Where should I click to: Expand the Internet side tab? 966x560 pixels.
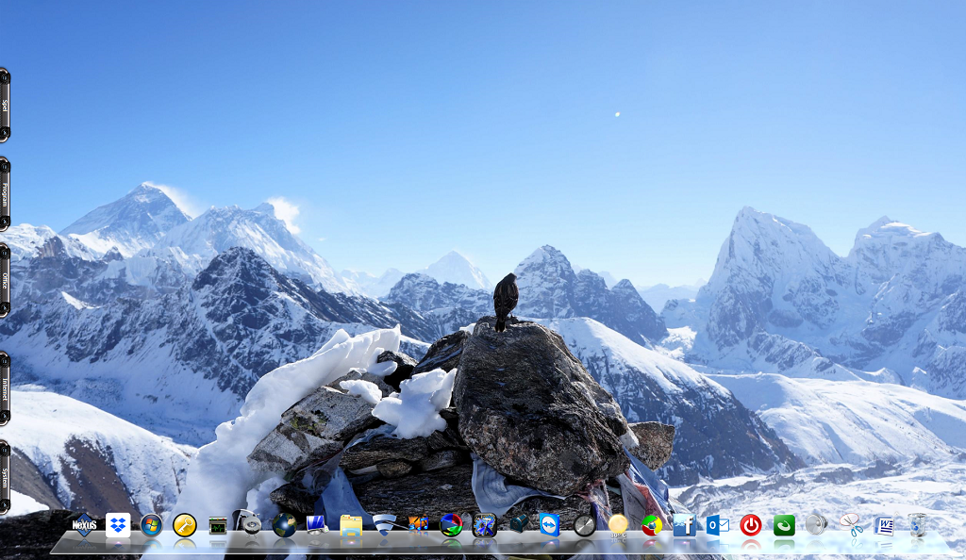(5, 388)
